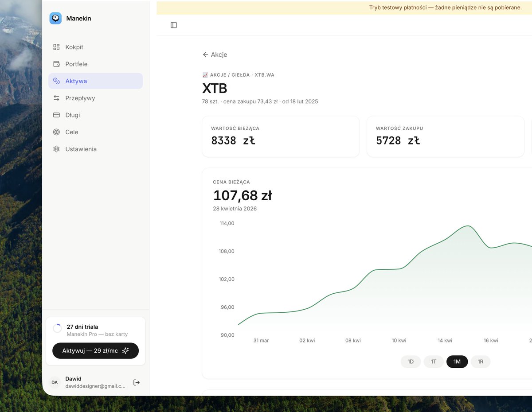Click the Aktywa coins icon

(x=56, y=81)
